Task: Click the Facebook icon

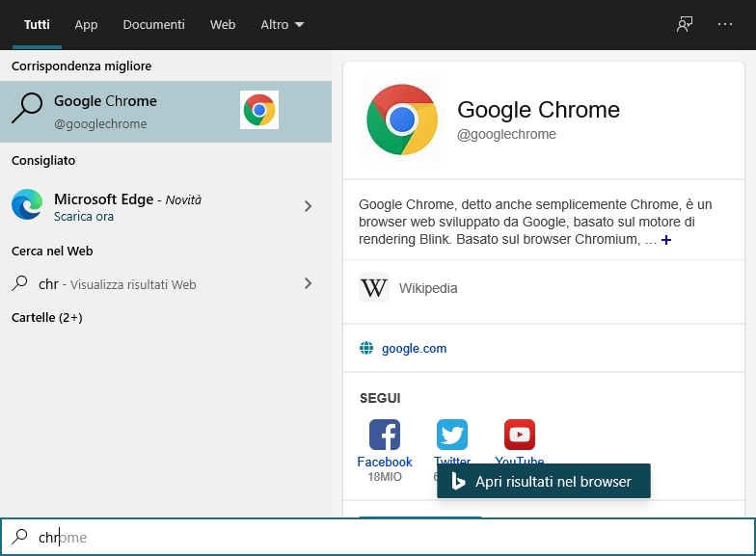Action: point(384,435)
